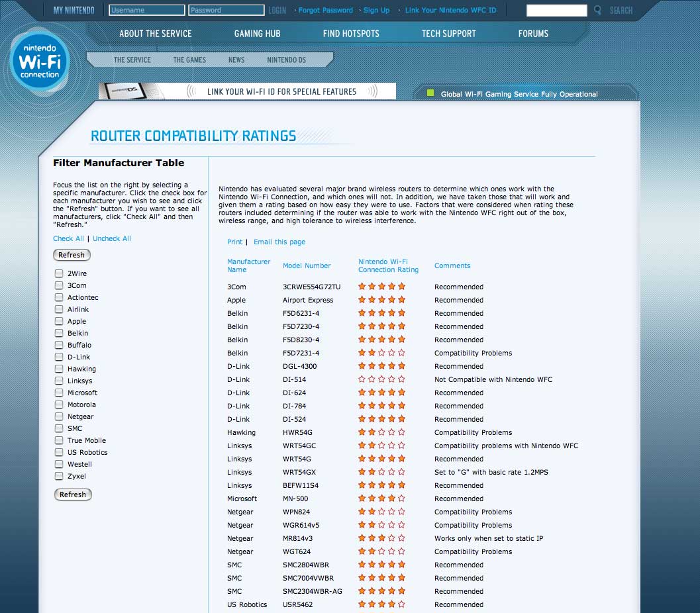The image size is (700, 613).
Task: Tick the Belkin checkbox
Action: [59, 333]
